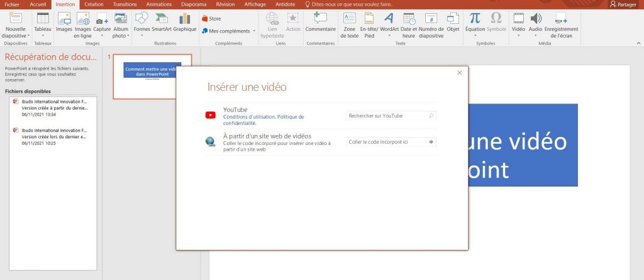Open the Album photo tool
The width and height of the screenshot is (644, 280).
coord(121,18)
